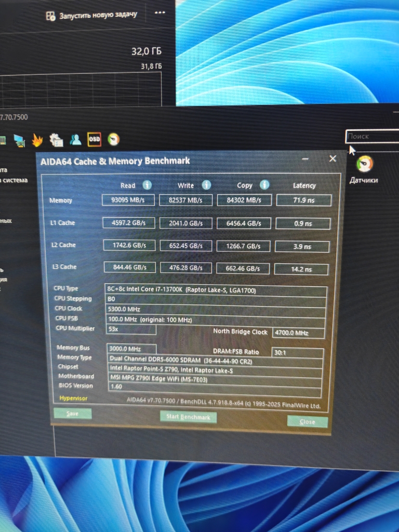Click Memory Type field DDR5-6000 SDRAM
This screenshot has height=532, width=399.
215,361
